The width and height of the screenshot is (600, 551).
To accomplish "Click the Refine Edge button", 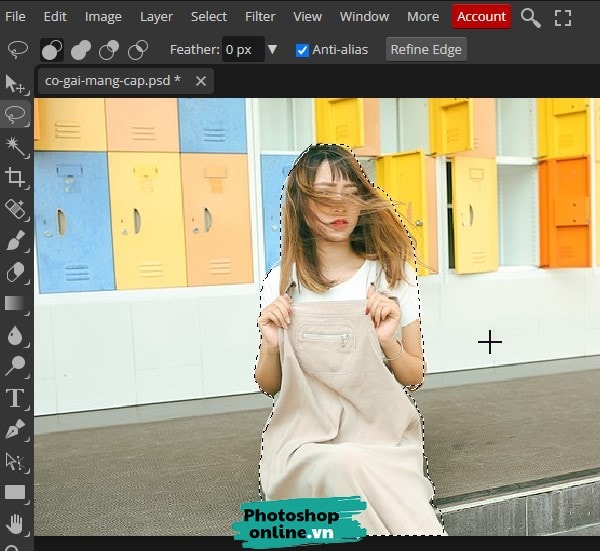I will point(426,50).
